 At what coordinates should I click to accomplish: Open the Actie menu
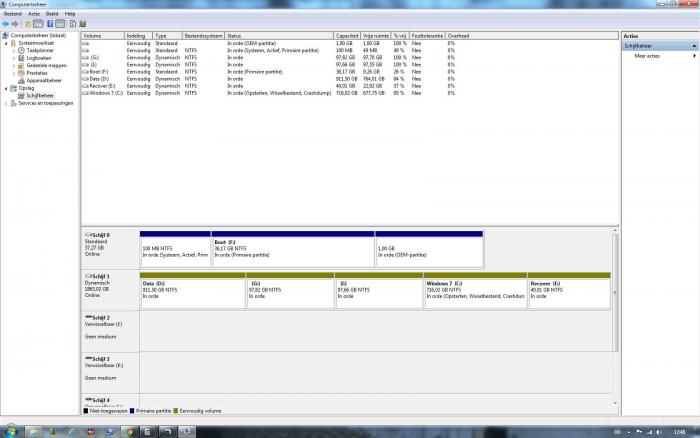[x=34, y=14]
